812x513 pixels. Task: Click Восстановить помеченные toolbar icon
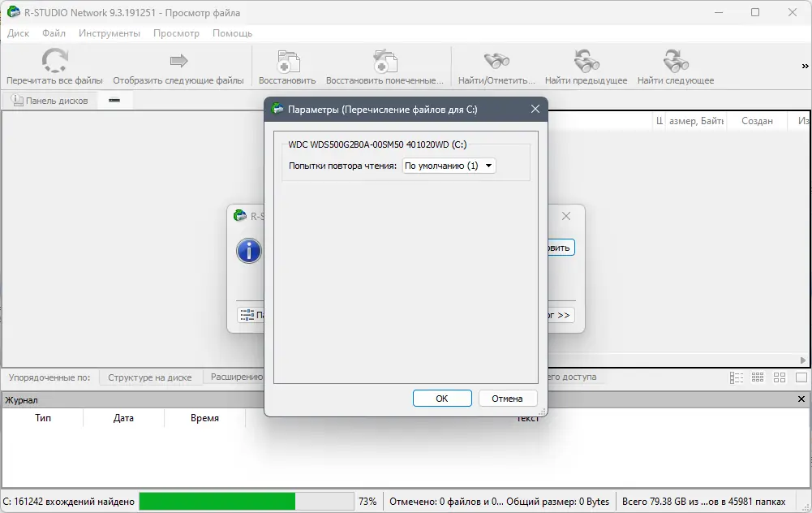click(385, 62)
